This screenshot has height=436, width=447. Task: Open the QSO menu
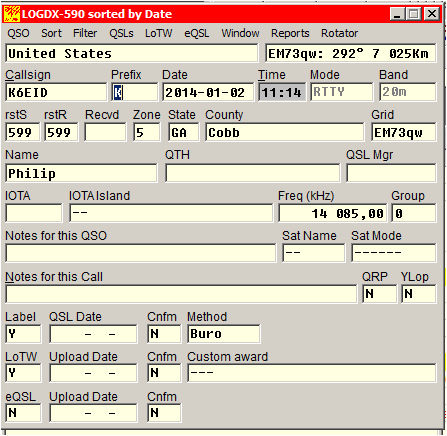pyautogui.click(x=18, y=33)
